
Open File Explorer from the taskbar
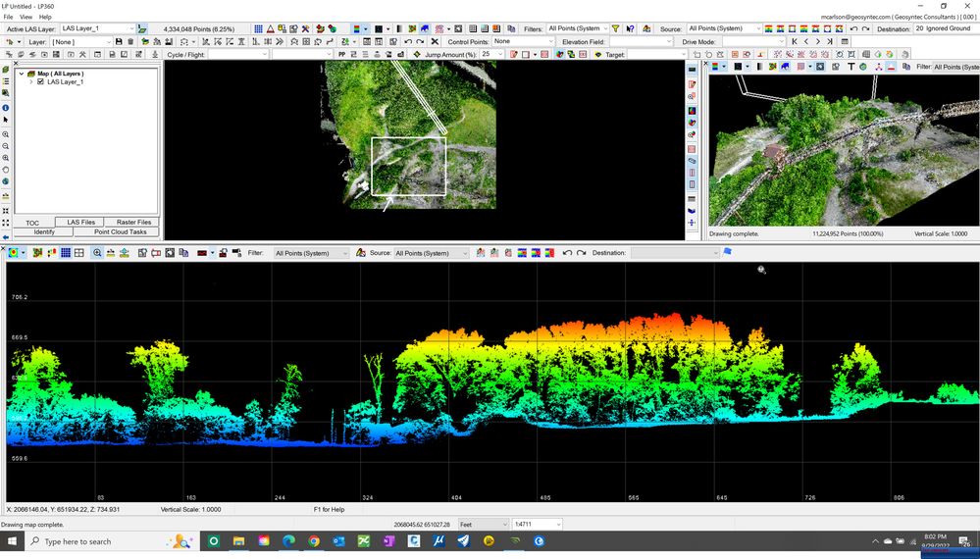point(238,541)
